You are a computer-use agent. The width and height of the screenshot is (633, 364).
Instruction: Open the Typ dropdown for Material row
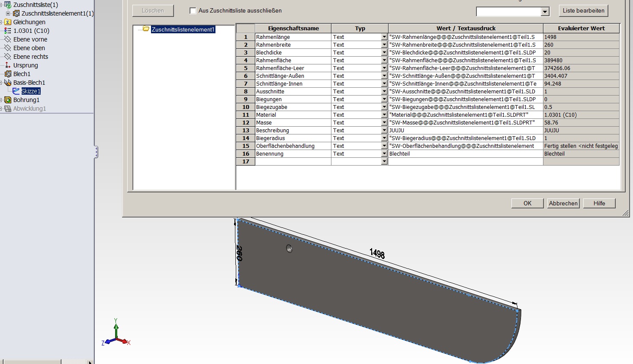384,115
